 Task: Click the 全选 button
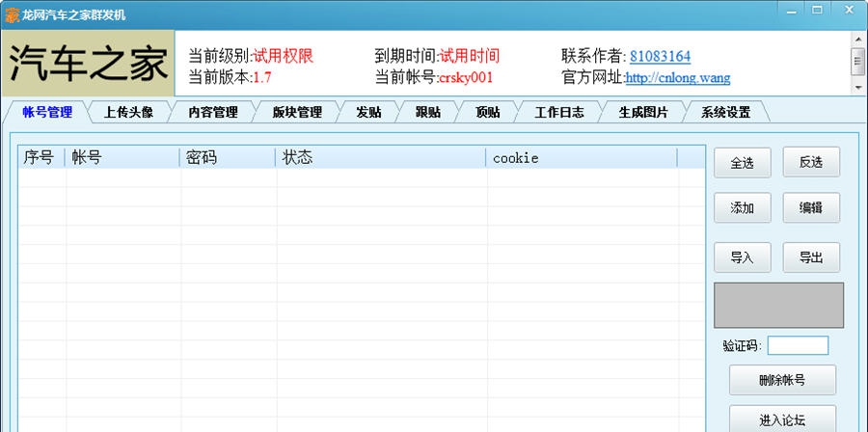(743, 163)
